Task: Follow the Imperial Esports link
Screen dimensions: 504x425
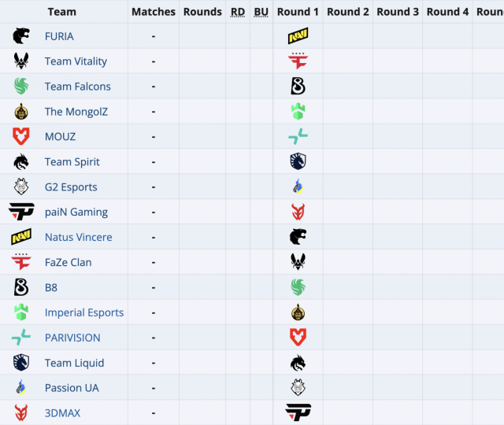Action: click(x=84, y=312)
